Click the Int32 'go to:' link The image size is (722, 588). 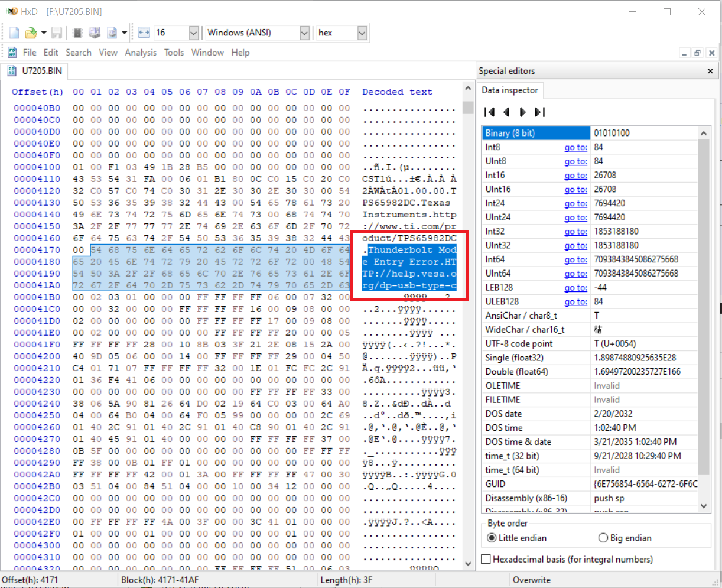click(x=575, y=232)
